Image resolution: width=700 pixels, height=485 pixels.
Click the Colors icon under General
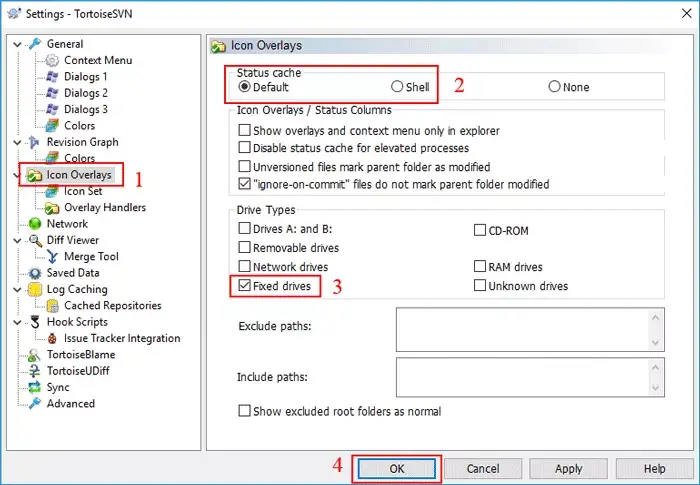point(52,125)
